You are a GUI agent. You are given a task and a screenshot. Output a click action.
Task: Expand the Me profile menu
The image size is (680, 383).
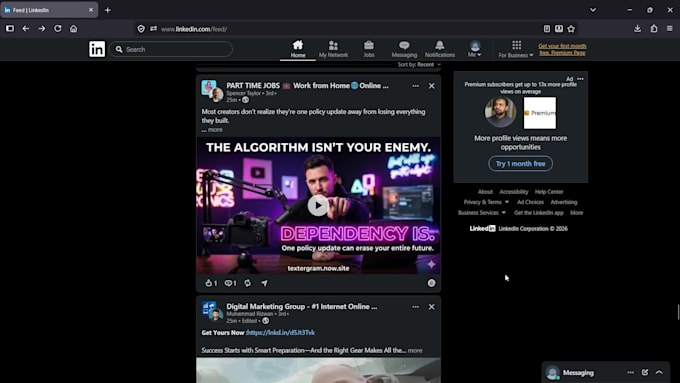click(x=475, y=49)
